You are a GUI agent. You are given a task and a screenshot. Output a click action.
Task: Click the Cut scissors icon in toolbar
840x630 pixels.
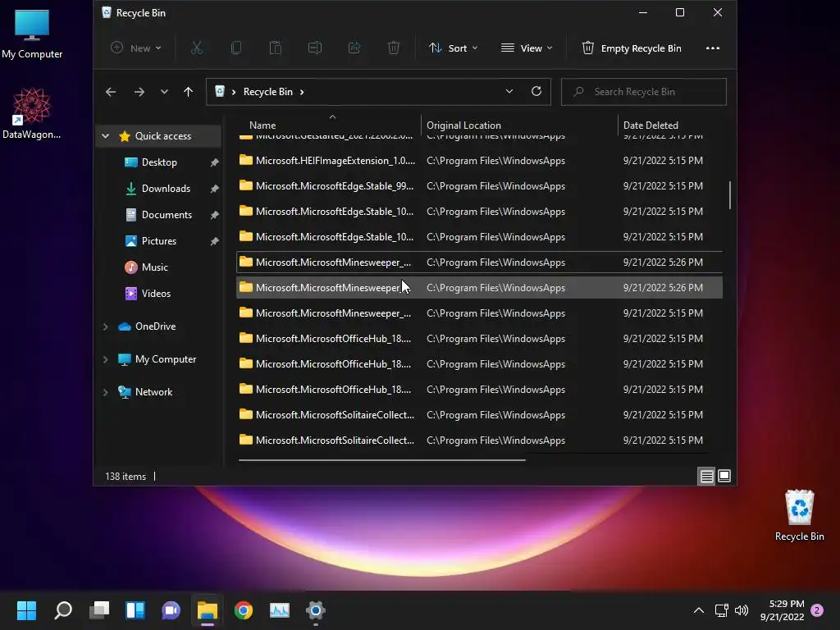click(x=197, y=48)
